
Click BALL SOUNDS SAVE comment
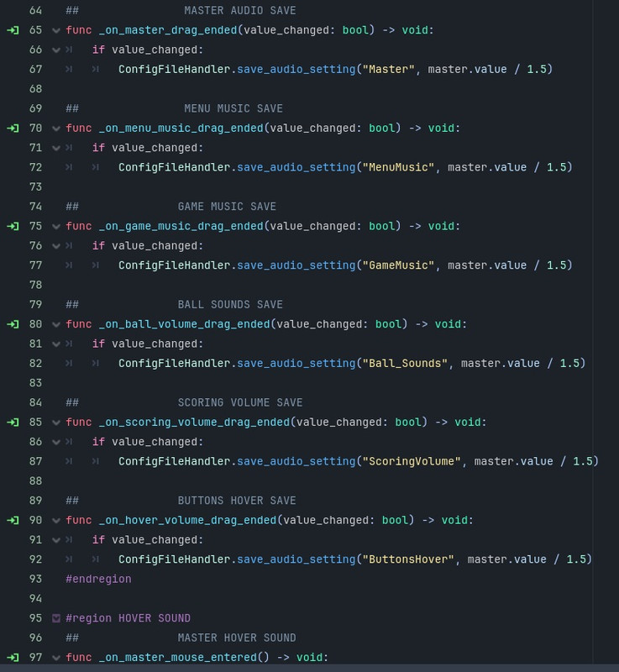pyautogui.click(x=230, y=305)
